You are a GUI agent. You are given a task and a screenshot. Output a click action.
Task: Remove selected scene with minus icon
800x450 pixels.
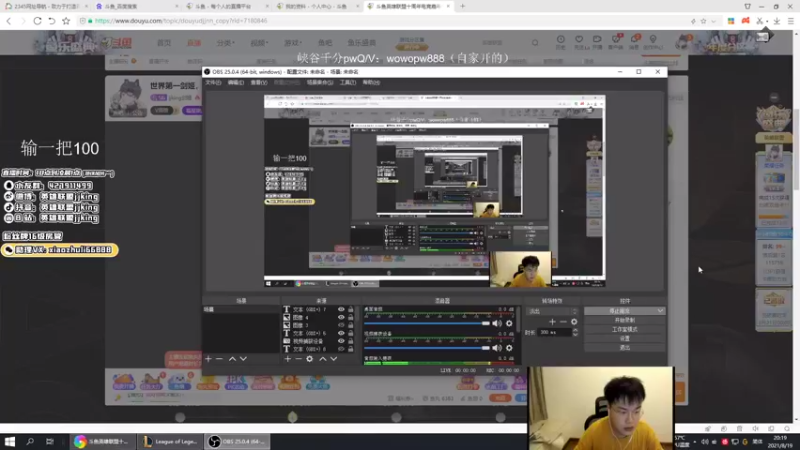[219, 359]
